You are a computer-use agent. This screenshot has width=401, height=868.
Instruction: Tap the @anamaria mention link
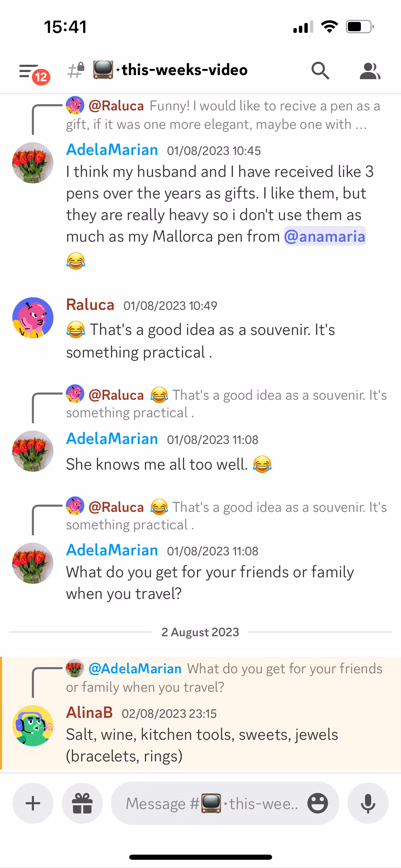click(x=325, y=237)
